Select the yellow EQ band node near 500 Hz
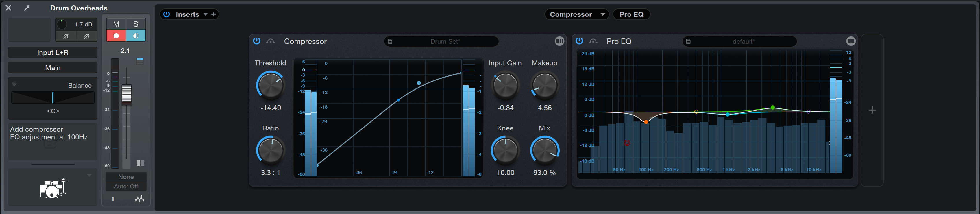This screenshot has width=980, height=214. tap(696, 112)
